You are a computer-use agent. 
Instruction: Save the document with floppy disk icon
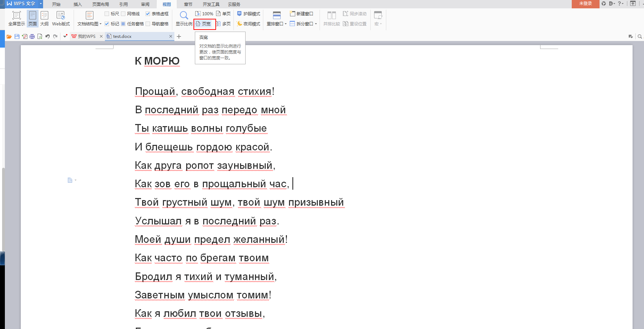click(x=17, y=36)
